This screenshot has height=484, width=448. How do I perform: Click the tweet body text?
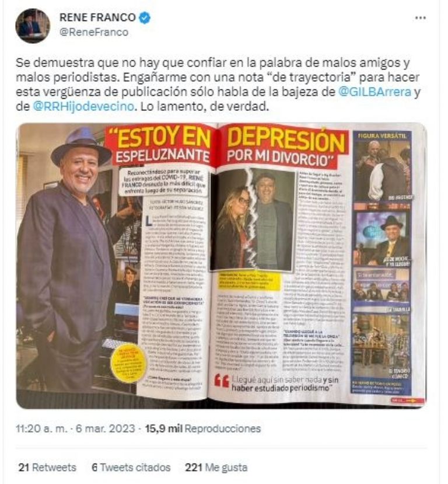click(x=218, y=84)
